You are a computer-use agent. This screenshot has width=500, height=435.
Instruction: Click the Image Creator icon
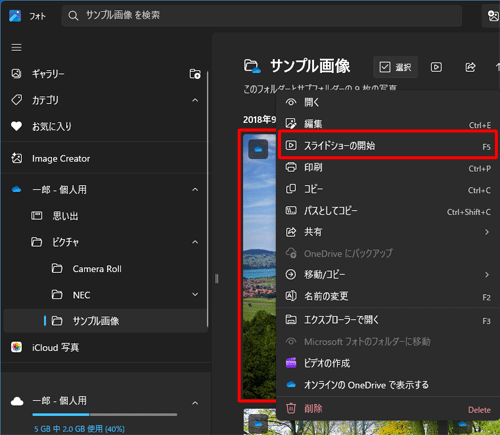point(17,158)
